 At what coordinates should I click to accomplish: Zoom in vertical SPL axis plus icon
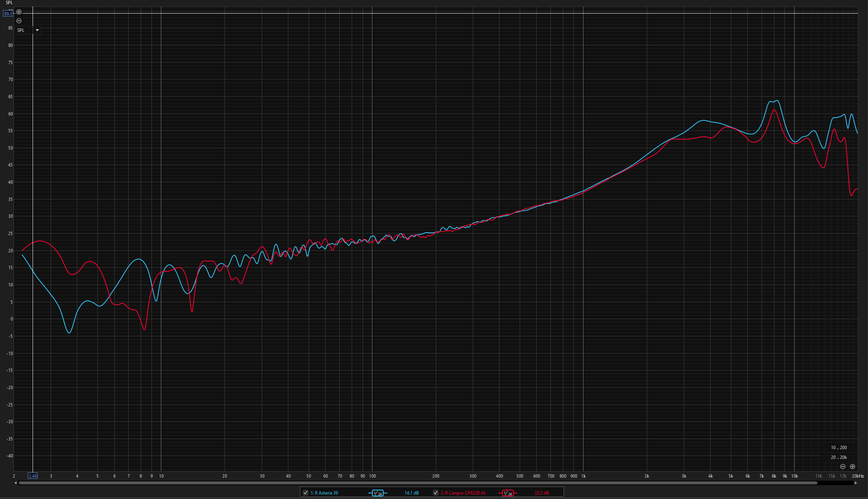coord(19,12)
